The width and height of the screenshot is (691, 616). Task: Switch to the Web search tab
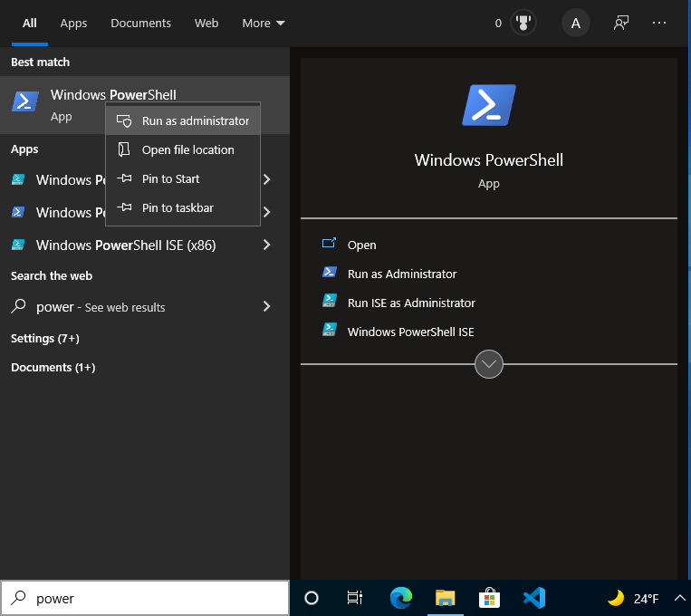click(x=206, y=23)
